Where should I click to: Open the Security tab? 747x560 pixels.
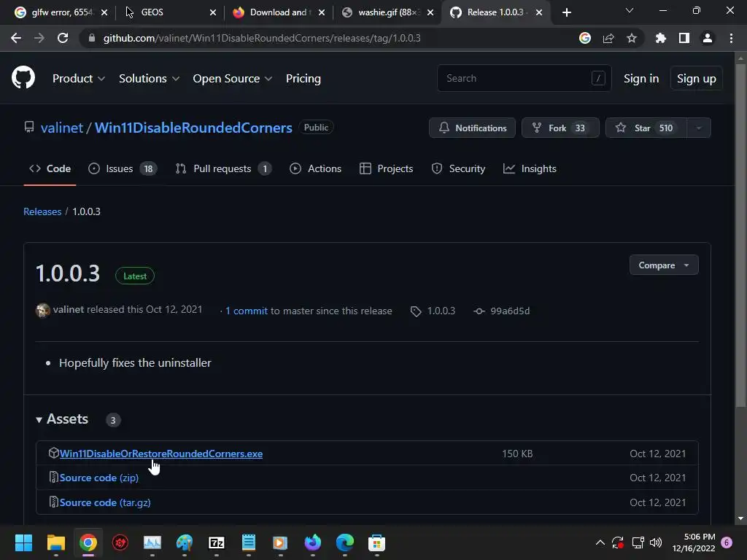[x=458, y=168]
